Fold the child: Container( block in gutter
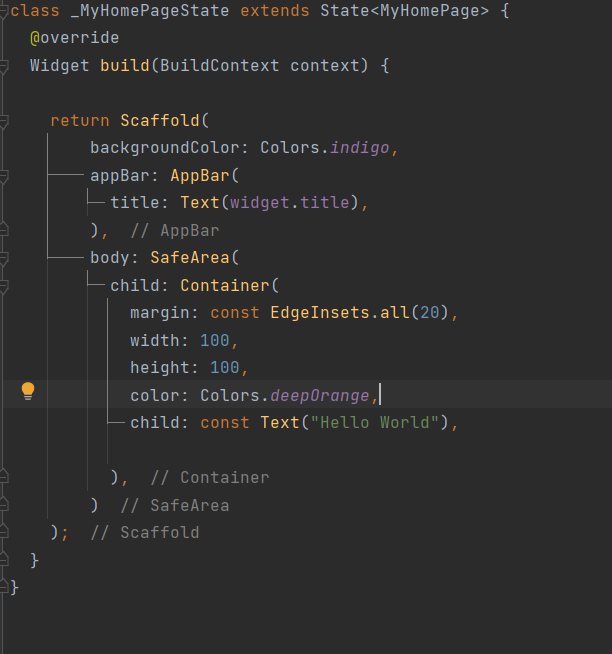 point(3,286)
